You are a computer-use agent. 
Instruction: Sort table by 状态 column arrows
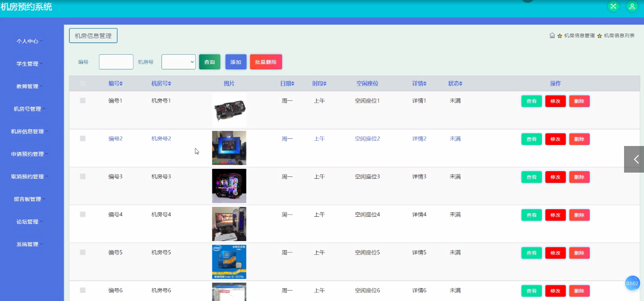tap(460, 84)
